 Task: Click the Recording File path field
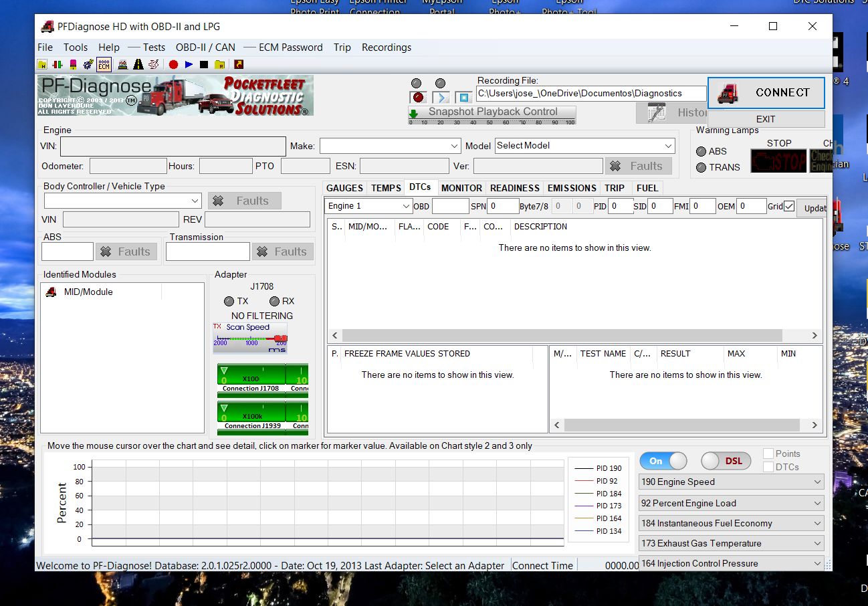591,93
